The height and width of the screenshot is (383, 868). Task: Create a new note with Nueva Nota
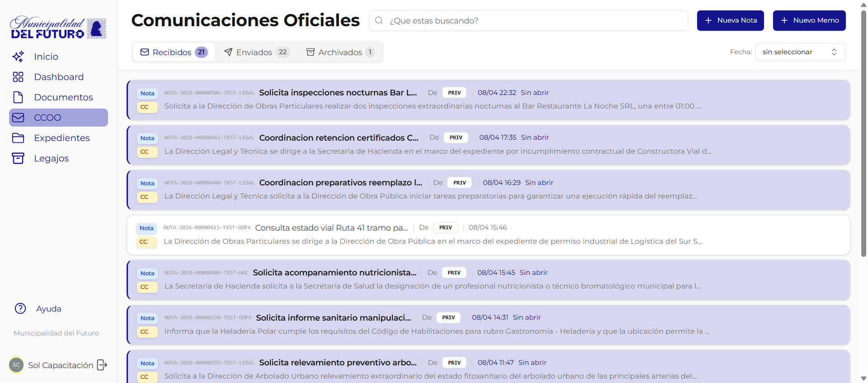click(730, 20)
